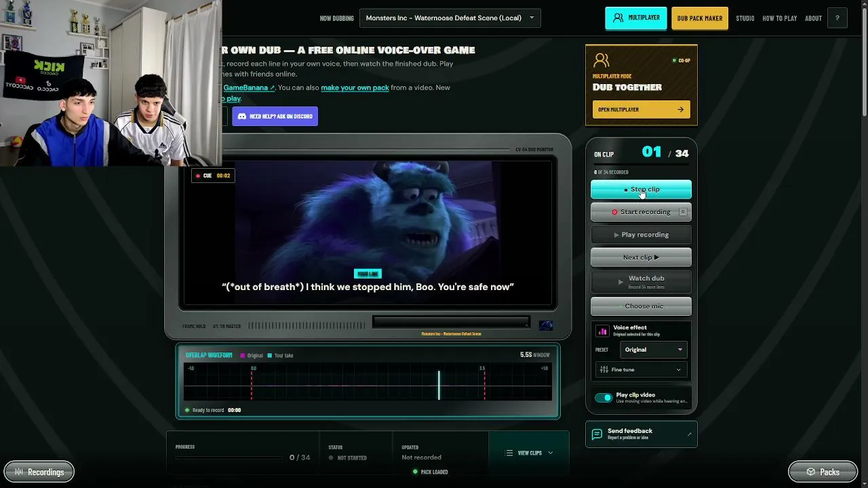Toggle the Play clip video switch
Image resolution: width=868 pixels, height=488 pixels.
tap(604, 398)
